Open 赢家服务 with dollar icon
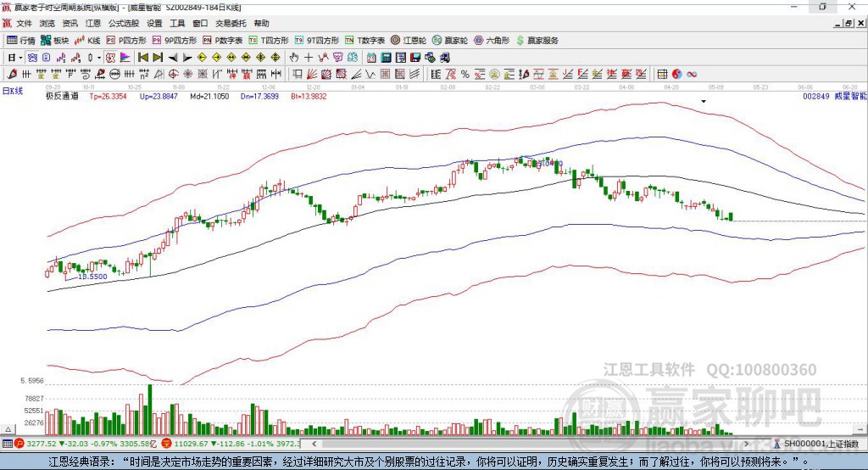This screenshot has width=868, height=470. pyautogui.click(x=537, y=41)
